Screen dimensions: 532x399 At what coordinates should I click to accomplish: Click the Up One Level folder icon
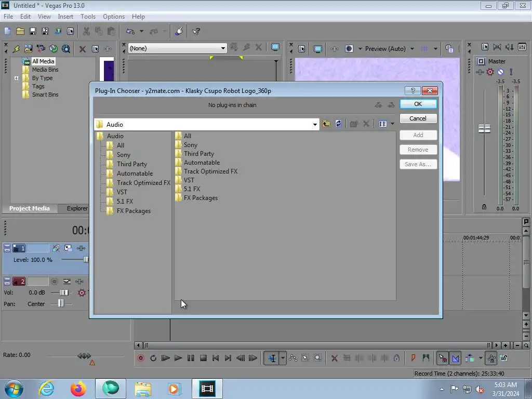click(x=326, y=124)
